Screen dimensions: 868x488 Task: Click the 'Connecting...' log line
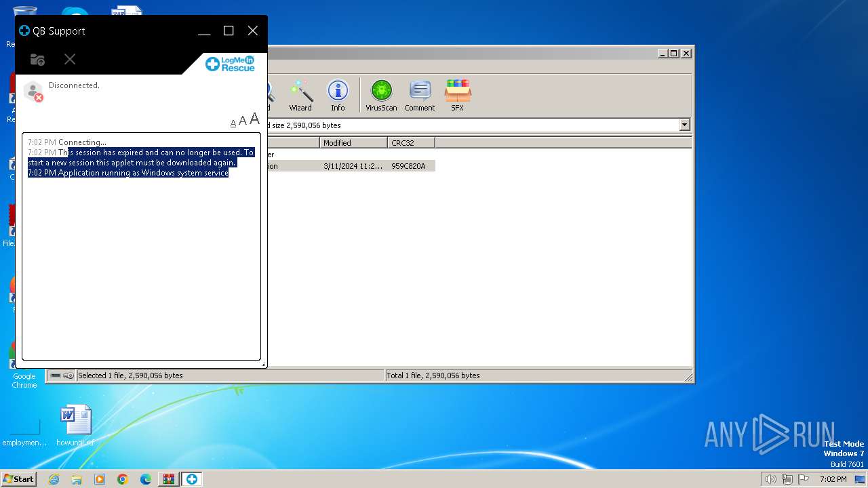tap(82, 142)
